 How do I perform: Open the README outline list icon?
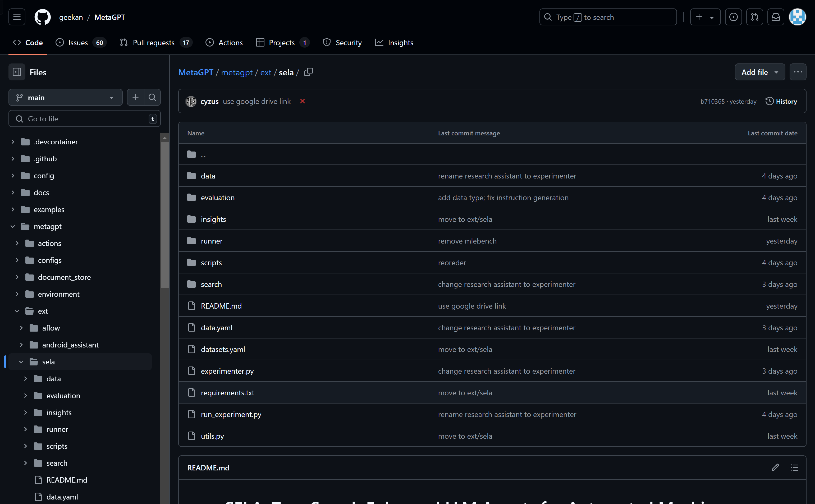[794, 467]
